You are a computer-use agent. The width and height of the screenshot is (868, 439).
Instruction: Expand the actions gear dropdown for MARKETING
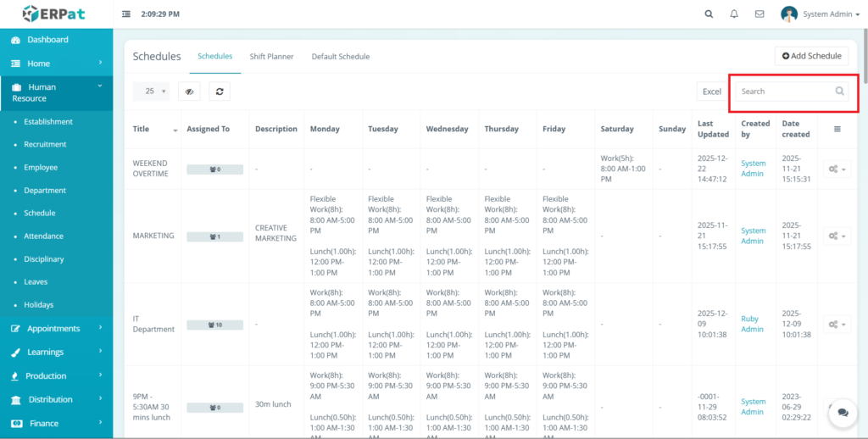point(837,236)
